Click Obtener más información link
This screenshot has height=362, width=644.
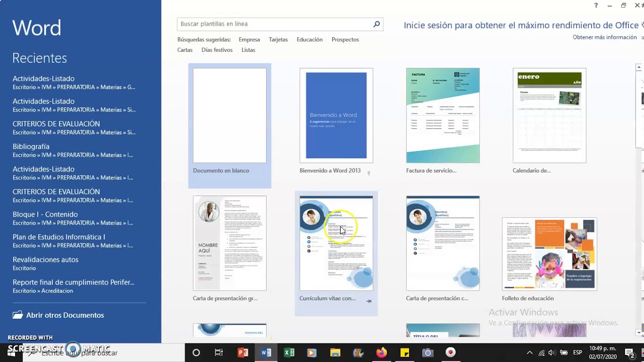click(605, 37)
